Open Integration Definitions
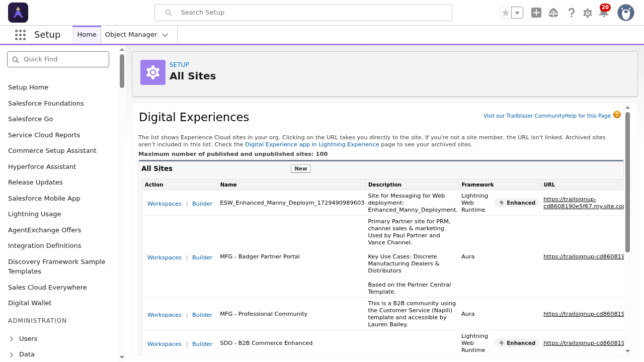This screenshot has height=362, width=644. point(44,246)
